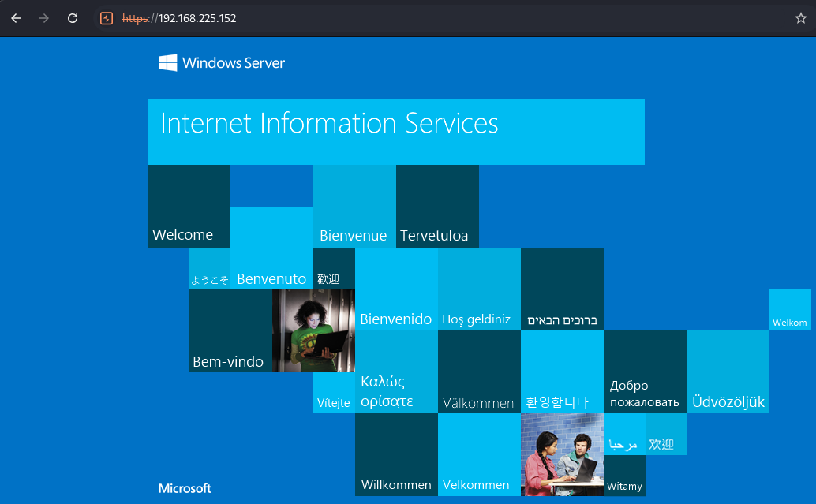The height and width of the screenshot is (504, 816).
Task: Click the 歡迎 tile
Action: [x=334, y=268]
